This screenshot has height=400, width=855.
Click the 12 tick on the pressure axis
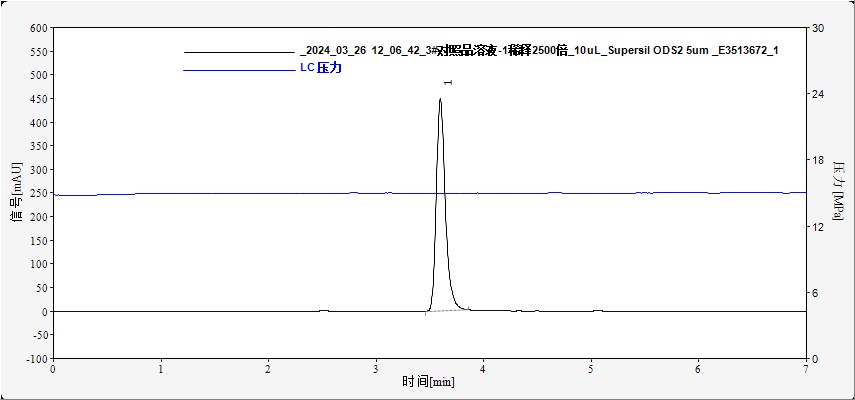point(816,227)
